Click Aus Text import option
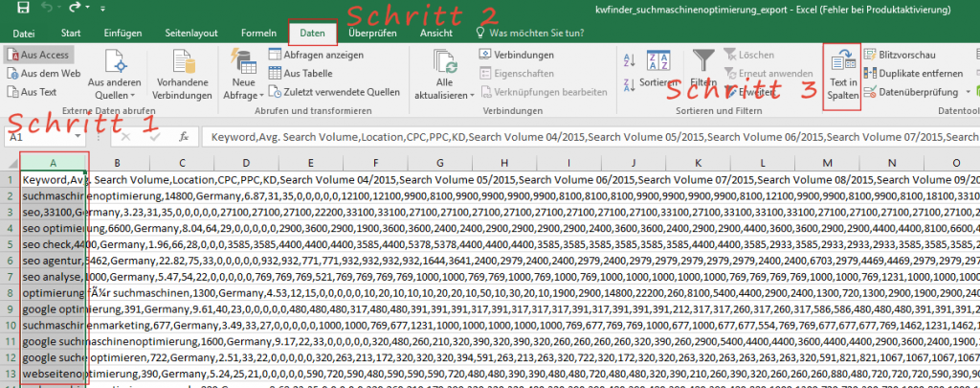The height and width of the screenshot is (388, 980). pos(32,92)
